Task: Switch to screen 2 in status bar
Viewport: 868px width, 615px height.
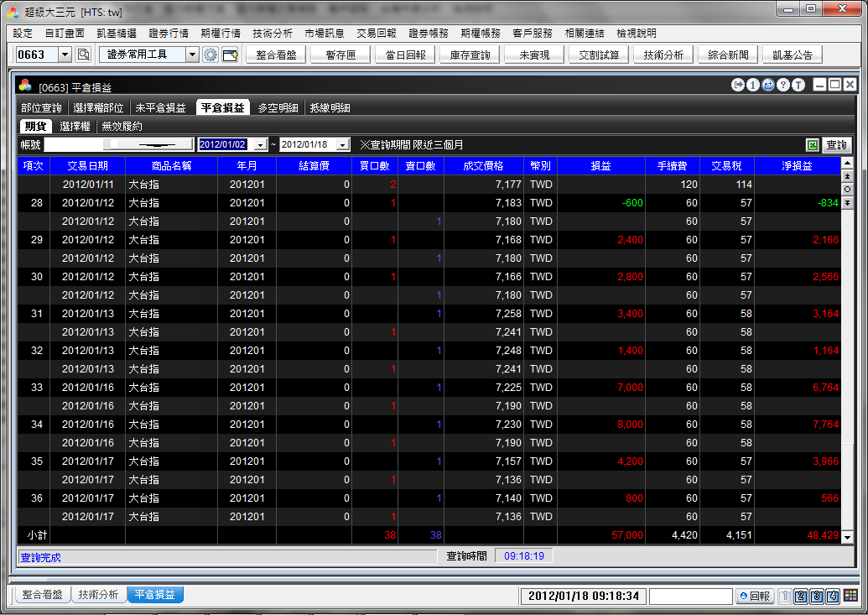Action: [800, 597]
